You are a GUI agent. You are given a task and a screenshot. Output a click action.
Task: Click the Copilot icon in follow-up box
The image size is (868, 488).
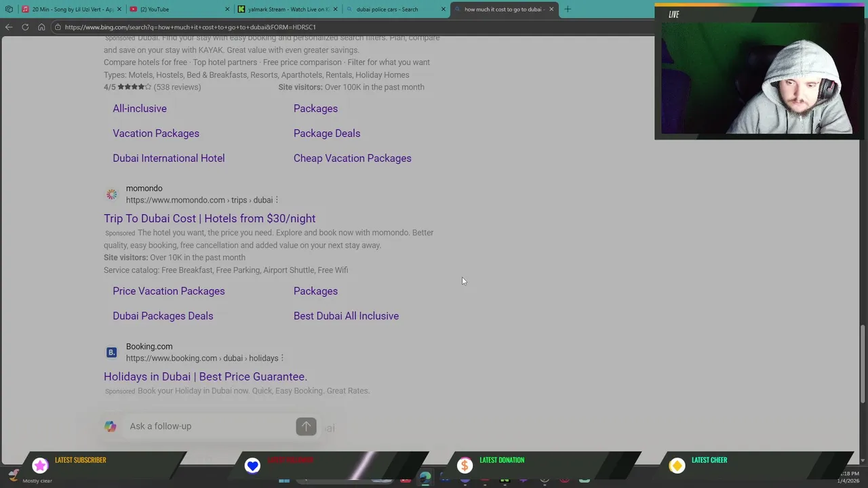111,426
